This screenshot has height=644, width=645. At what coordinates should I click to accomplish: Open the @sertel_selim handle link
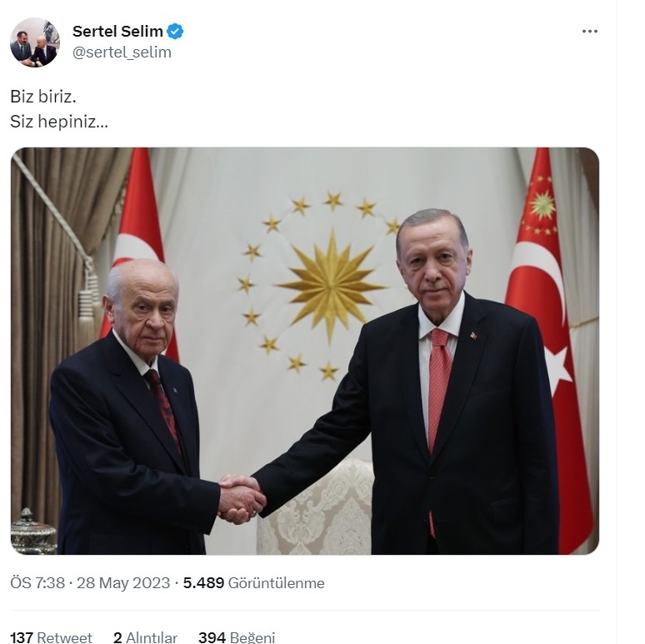(122, 52)
